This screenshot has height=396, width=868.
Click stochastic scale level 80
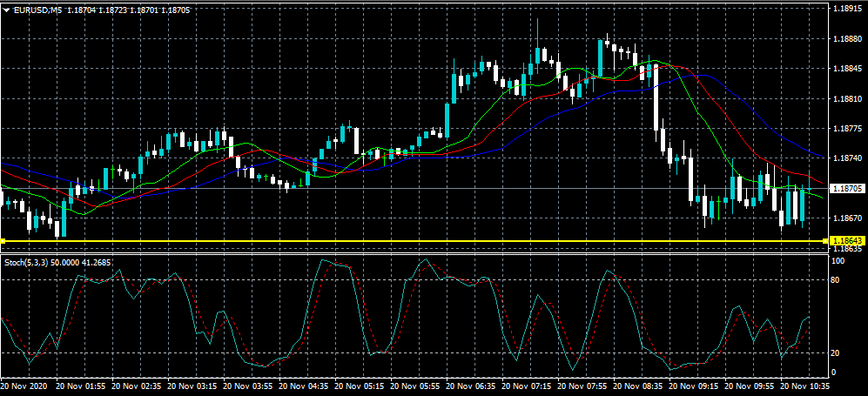(837, 280)
